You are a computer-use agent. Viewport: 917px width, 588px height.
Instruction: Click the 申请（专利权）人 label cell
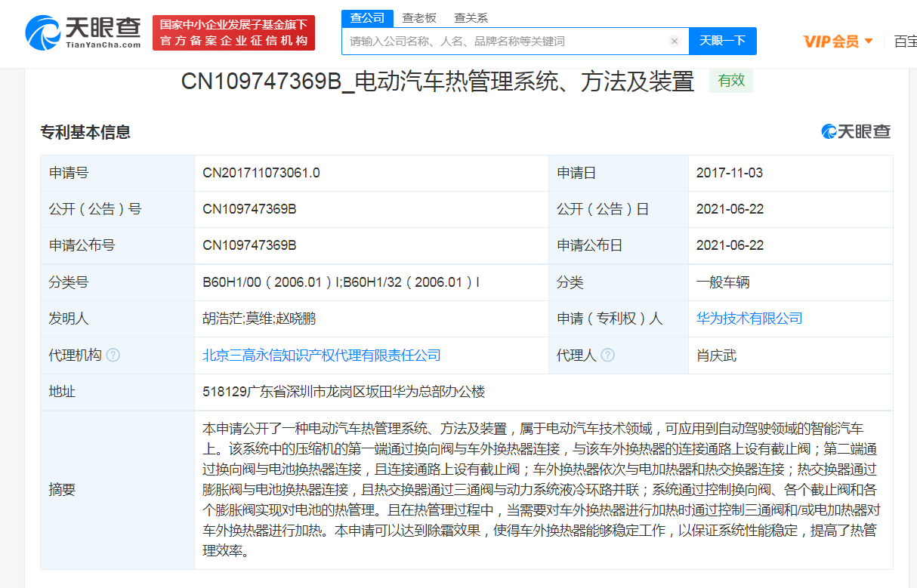click(619, 319)
